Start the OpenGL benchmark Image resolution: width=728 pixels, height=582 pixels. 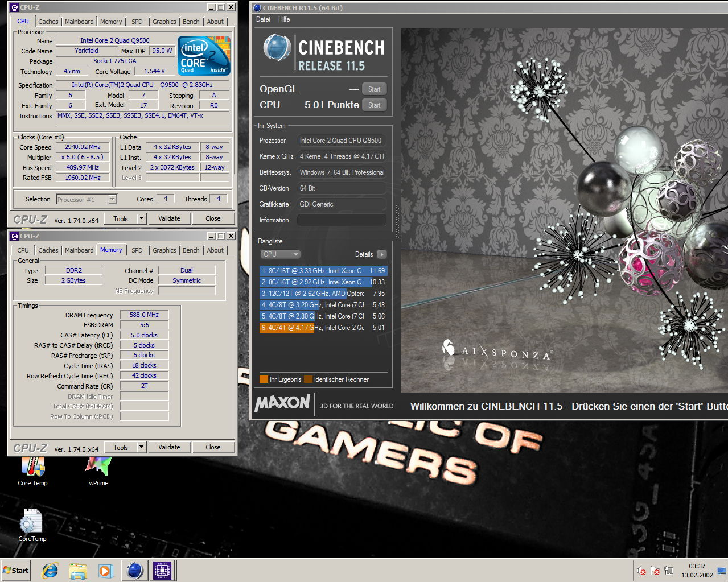[x=374, y=89]
